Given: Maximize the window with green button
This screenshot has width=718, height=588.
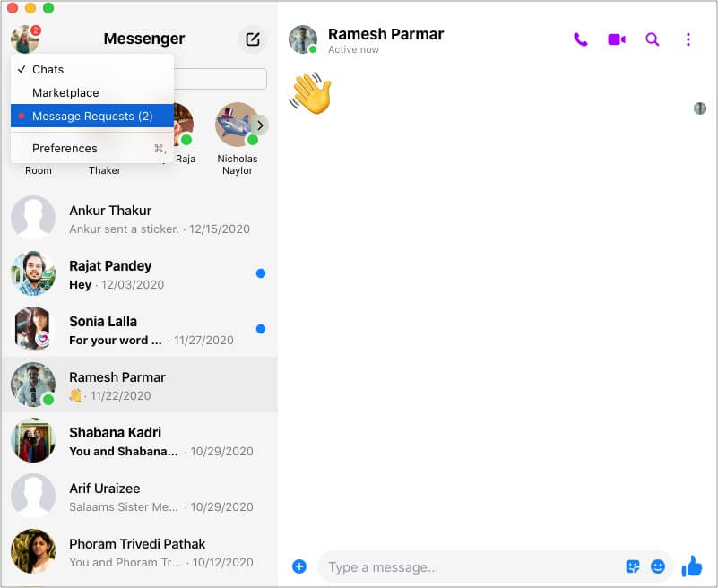Looking at the screenshot, I should 48,8.
